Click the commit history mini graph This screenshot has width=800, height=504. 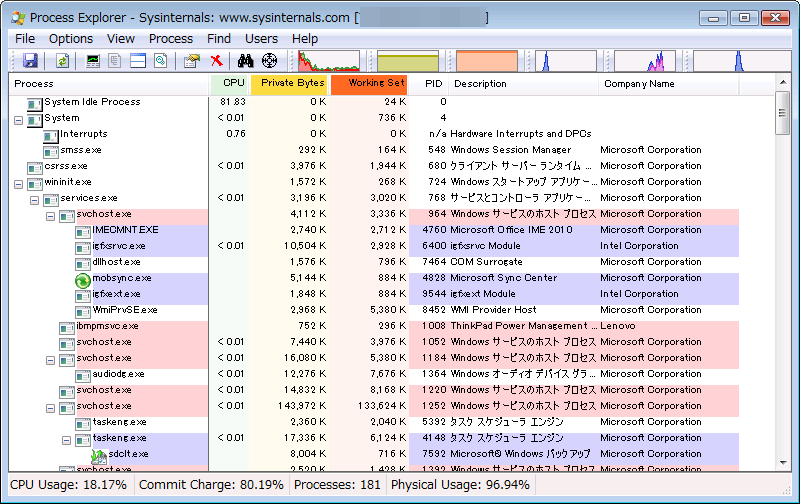pyautogui.click(x=408, y=61)
